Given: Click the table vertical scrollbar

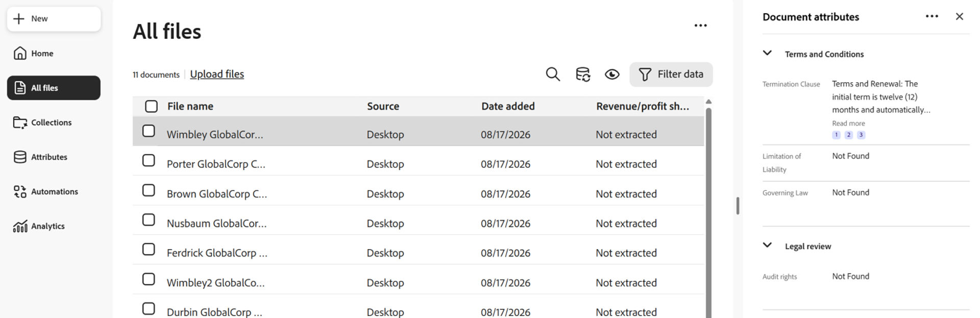Looking at the screenshot, I should click(708, 213).
